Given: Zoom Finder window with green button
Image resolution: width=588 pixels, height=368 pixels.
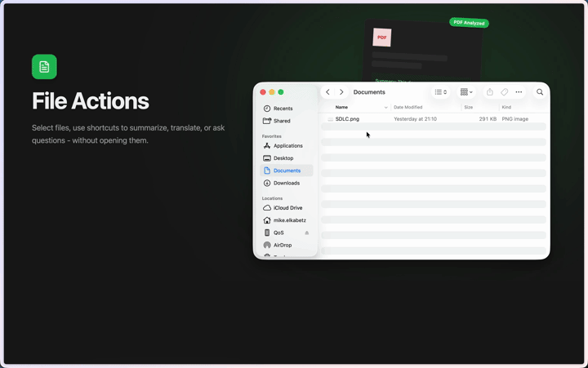Looking at the screenshot, I should 281,92.
